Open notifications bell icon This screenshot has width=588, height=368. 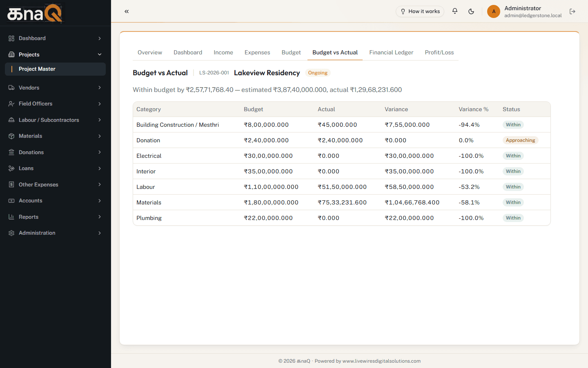[x=455, y=11]
